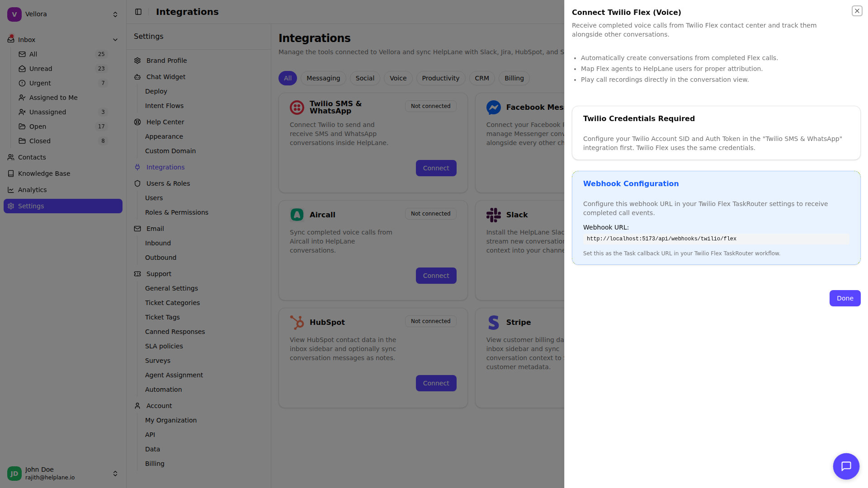Go to Custom Domain settings
This screenshot has width=868, height=488.
pos(170,151)
